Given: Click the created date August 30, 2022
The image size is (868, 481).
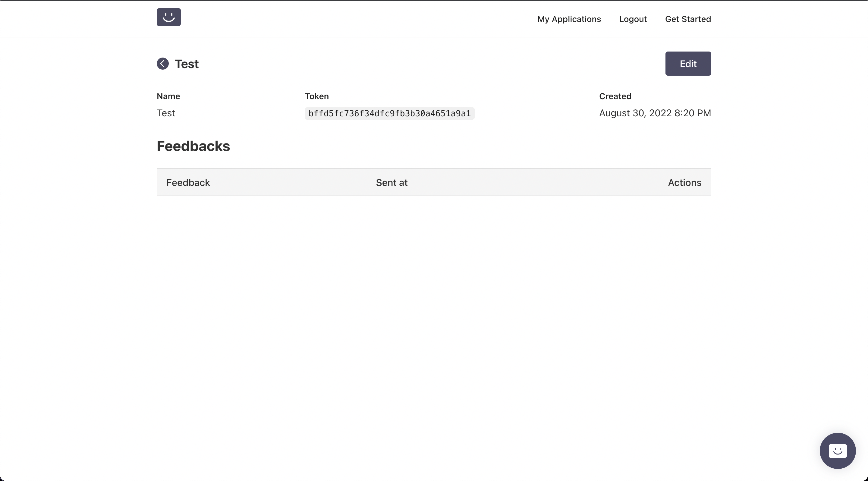Looking at the screenshot, I should pyautogui.click(x=655, y=113).
